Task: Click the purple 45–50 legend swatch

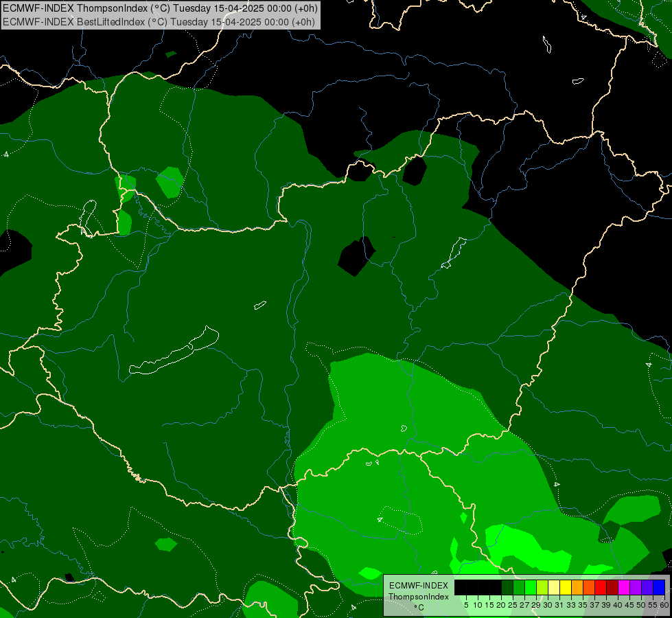Action: [636, 588]
